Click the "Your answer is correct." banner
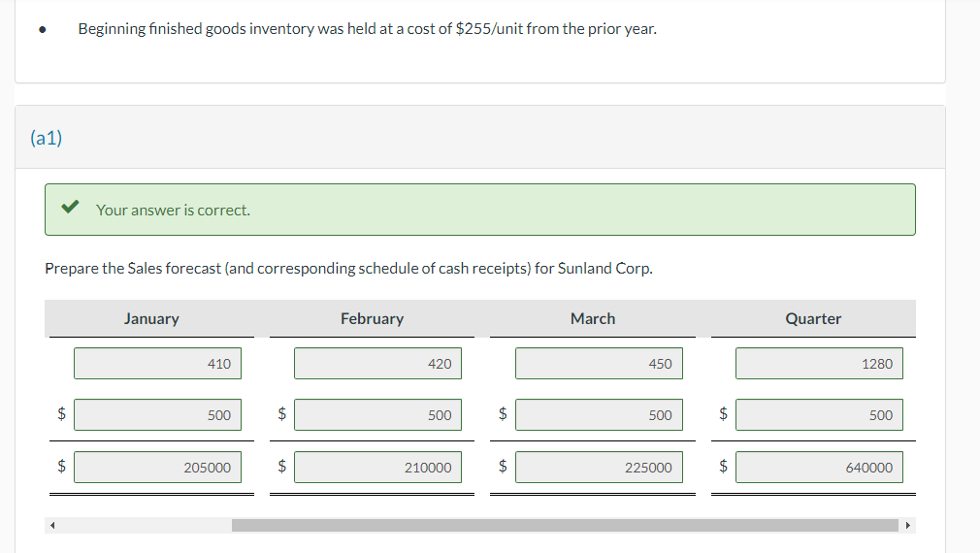980x553 pixels. (479, 210)
